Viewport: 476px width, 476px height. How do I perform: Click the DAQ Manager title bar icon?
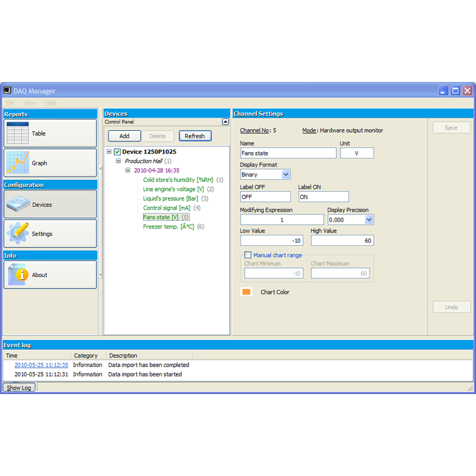[x=7, y=91]
